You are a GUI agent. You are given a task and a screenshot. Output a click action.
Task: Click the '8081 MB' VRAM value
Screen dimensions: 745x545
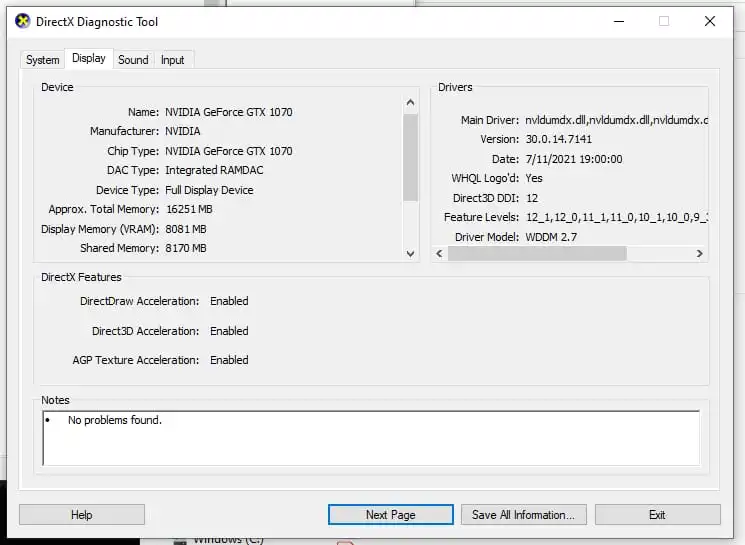(186, 229)
